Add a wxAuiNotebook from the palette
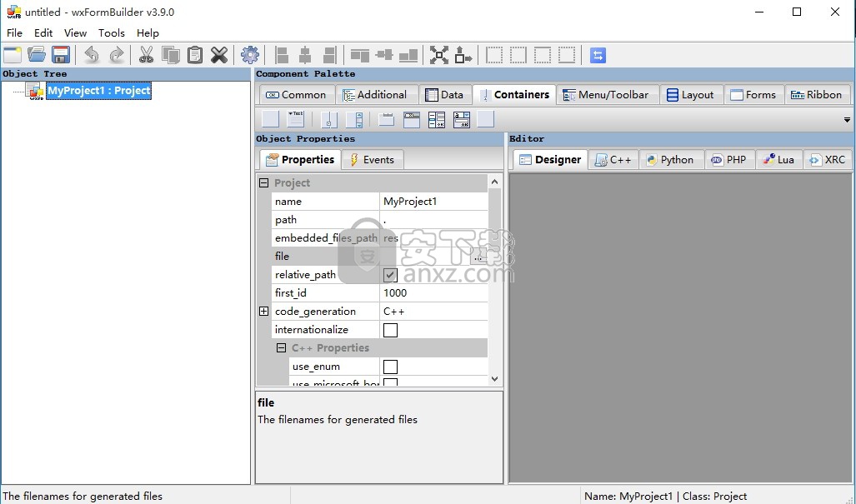856x504 pixels. (x=412, y=119)
